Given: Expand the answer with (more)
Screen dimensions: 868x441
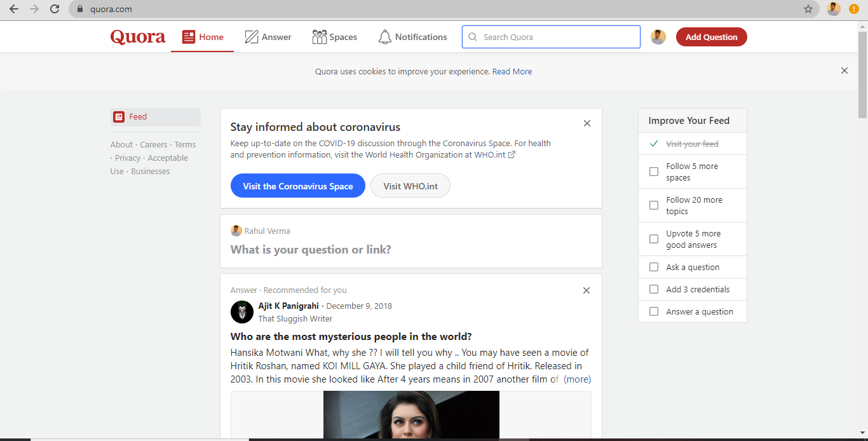Looking at the screenshot, I should pos(578,379).
